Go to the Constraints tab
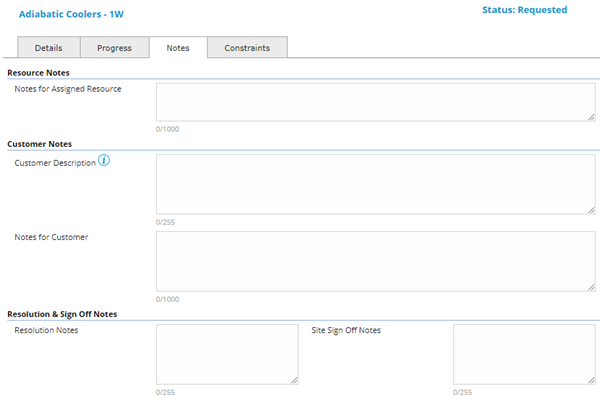 click(x=246, y=47)
